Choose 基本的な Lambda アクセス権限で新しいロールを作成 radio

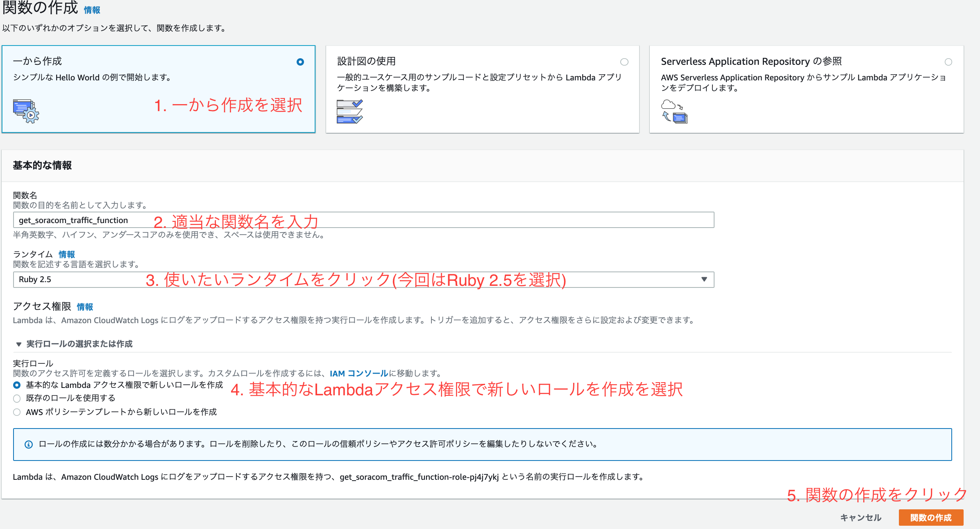(x=17, y=385)
